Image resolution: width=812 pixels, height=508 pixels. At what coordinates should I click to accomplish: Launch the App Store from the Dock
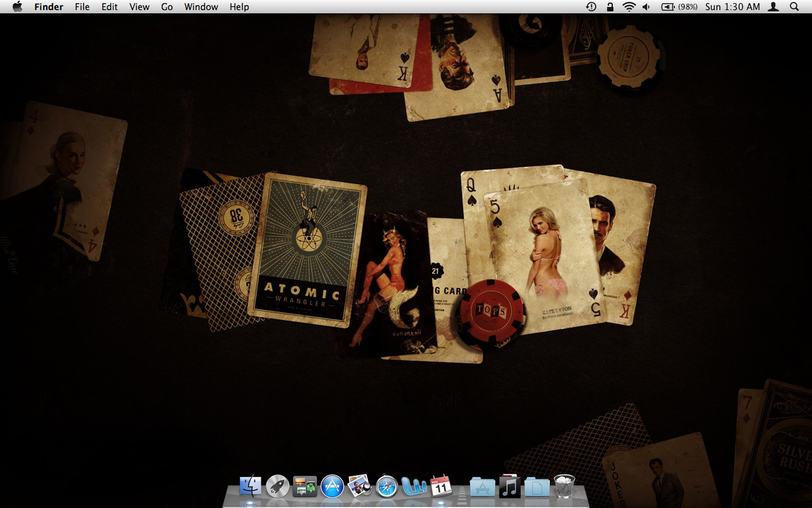coord(332,486)
